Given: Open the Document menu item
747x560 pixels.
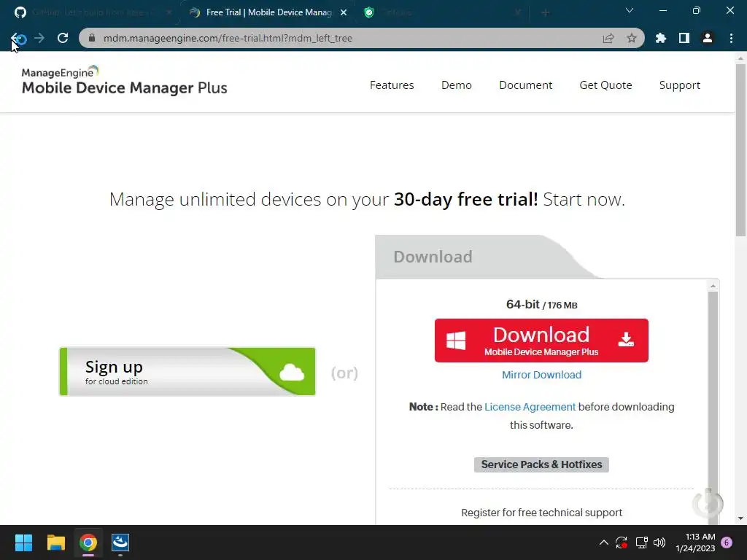Looking at the screenshot, I should pos(525,85).
